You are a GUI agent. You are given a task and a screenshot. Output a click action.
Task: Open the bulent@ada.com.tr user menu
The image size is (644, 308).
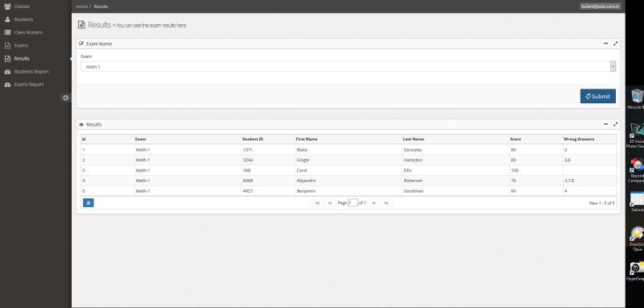[x=600, y=6]
